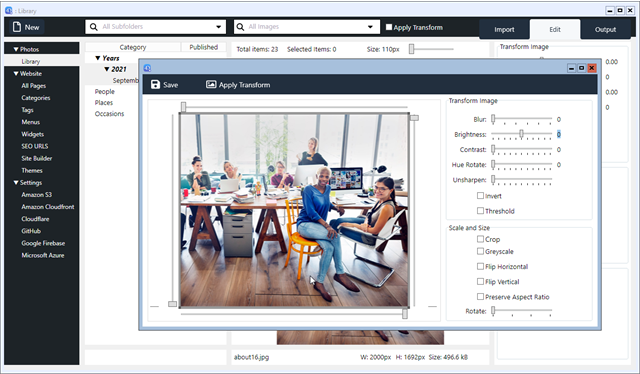Click the Apply Transform image icon in dialog

pos(211,85)
